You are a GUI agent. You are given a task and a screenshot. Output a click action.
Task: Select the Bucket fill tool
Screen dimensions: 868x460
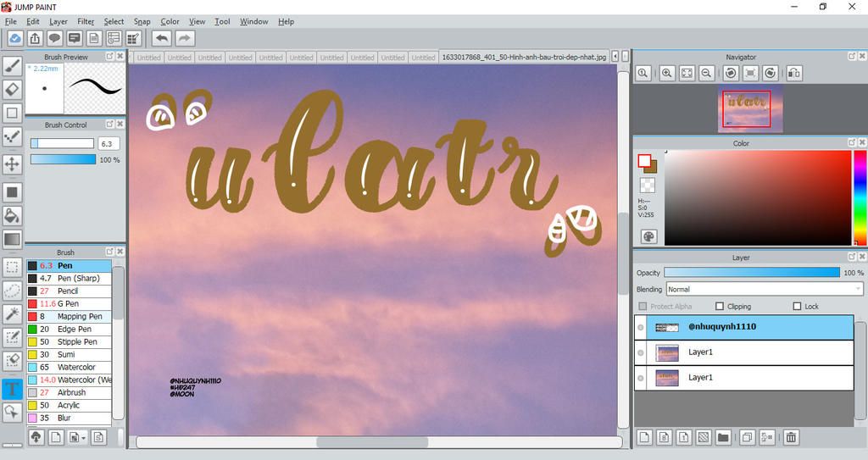[12, 216]
